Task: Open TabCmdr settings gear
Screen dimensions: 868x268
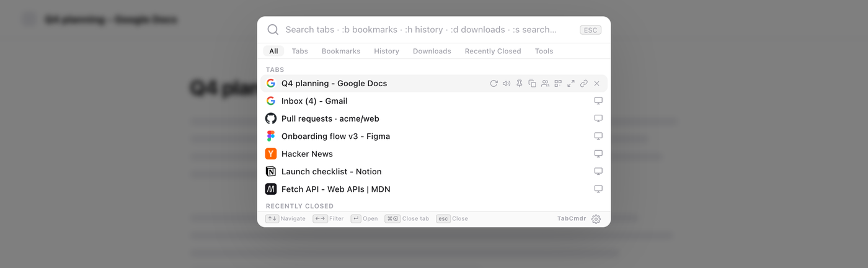Action: (596, 219)
